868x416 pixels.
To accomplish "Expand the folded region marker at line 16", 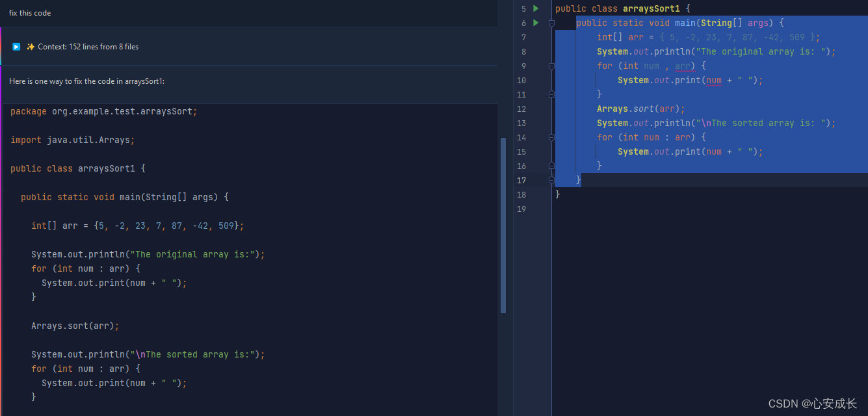I will tap(551, 166).
